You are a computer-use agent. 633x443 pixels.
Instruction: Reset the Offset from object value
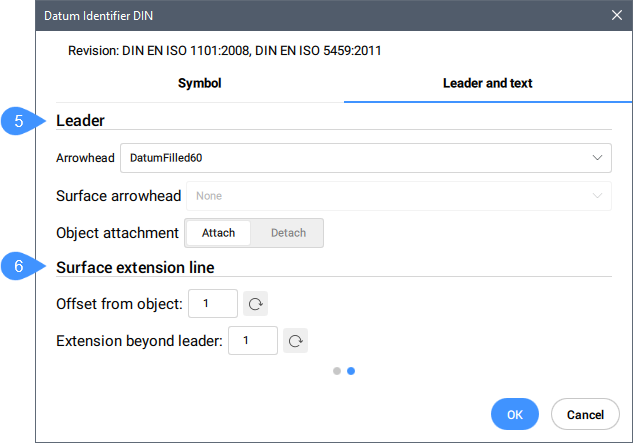click(x=255, y=304)
